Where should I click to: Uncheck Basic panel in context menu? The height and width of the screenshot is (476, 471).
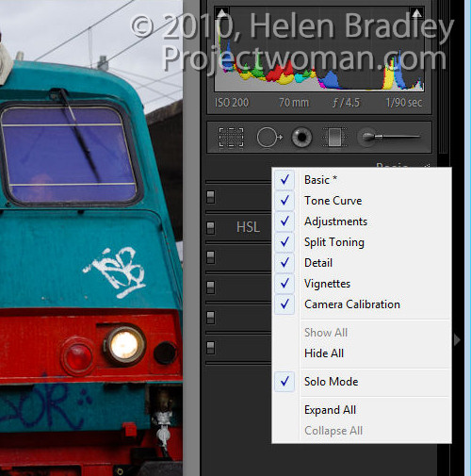click(362, 180)
